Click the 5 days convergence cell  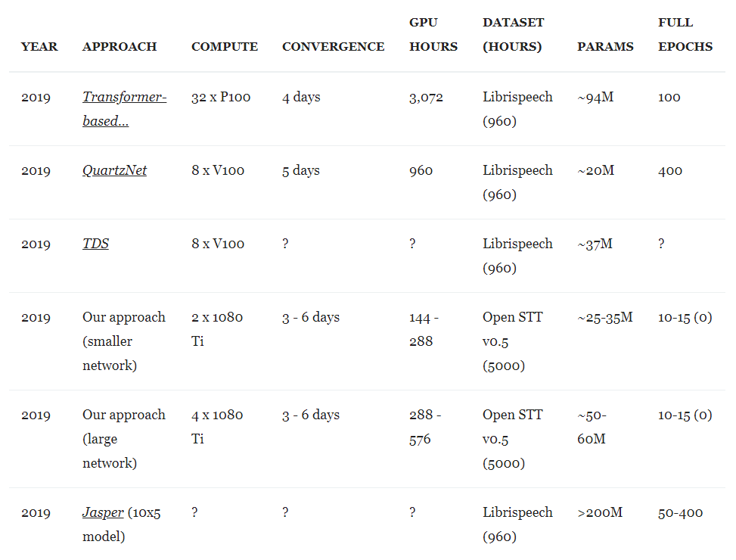point(301,170)
